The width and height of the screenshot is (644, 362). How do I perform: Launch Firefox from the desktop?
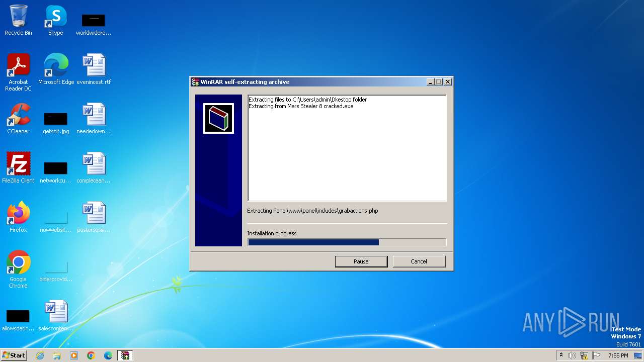[x=18, y=217]
